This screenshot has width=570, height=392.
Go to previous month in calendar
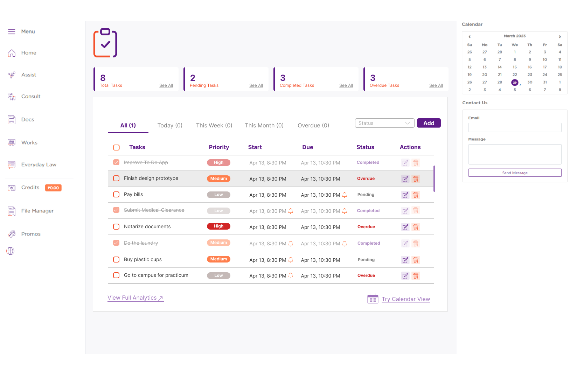point(470,36)
